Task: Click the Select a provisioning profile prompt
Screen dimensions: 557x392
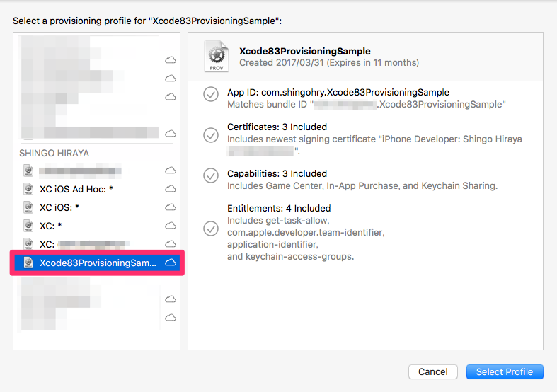Action: pos(147,21)
